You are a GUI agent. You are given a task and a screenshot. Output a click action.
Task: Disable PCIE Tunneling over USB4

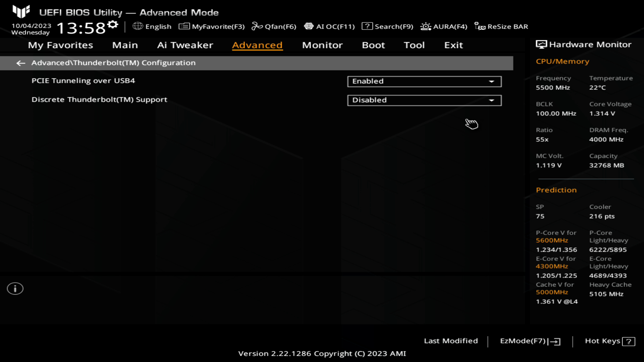pos(423,81)
